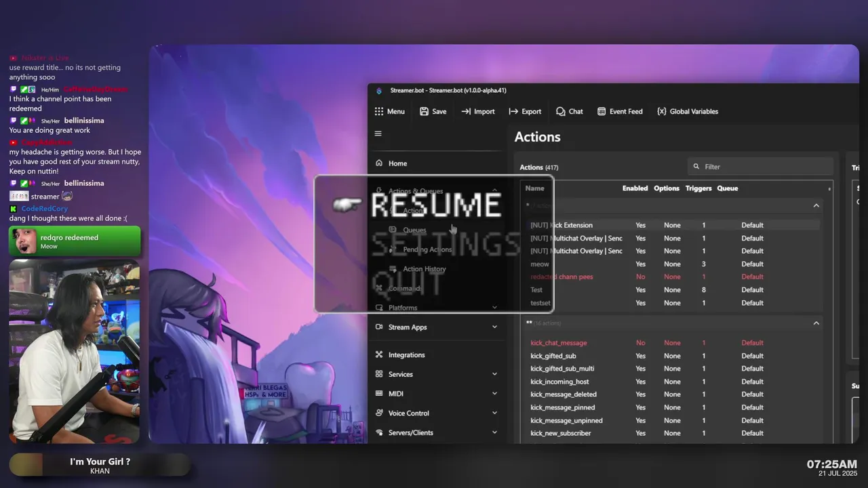Sort actions by the Queue column header

[x=728, y=188]
